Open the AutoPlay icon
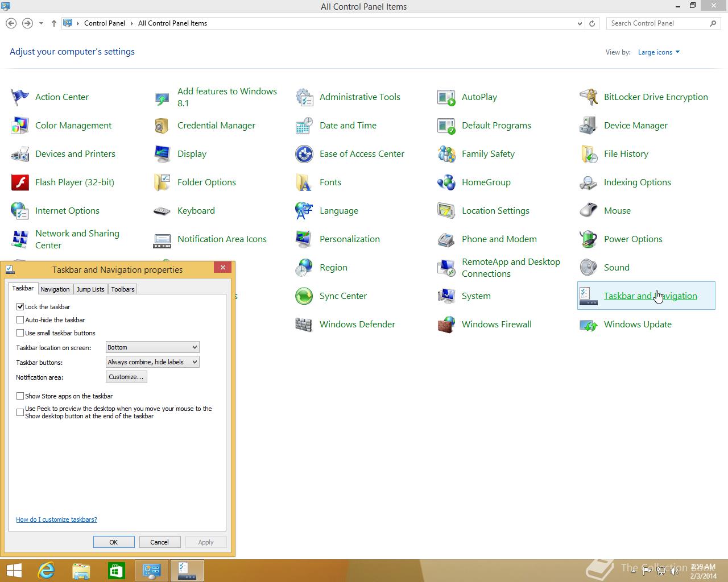Screen dimensions: 728x582 (446, 97)
